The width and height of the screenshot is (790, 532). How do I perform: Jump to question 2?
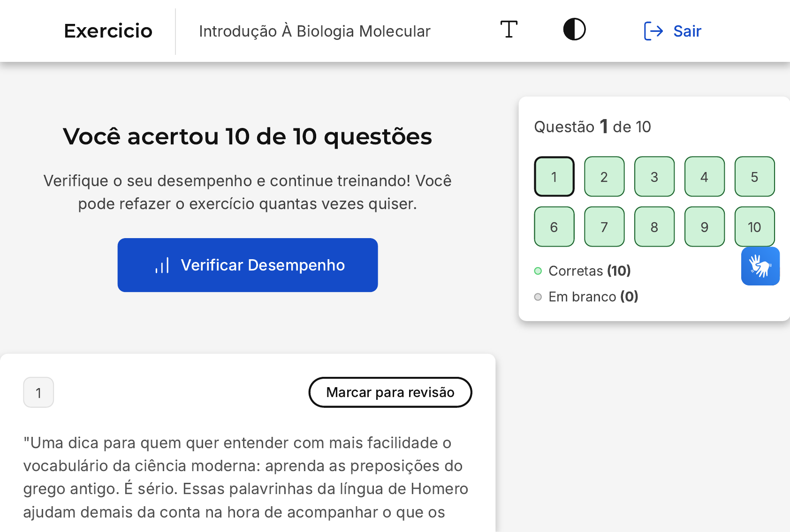pyautogui.click(x=604, y=177)
